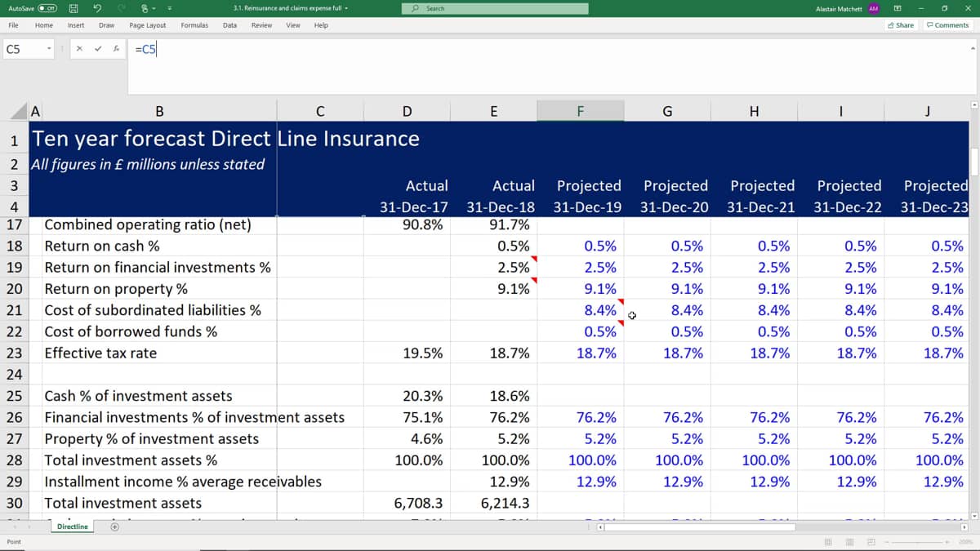Select row 24 header

(x=16, y=374)
